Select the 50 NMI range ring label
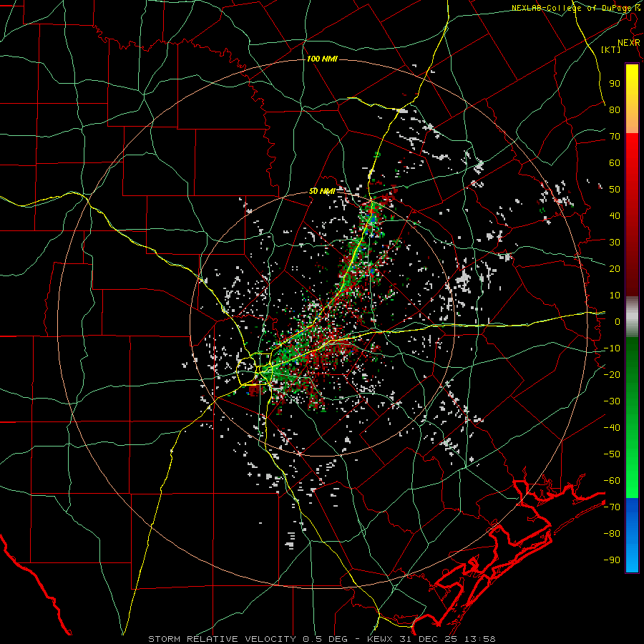Image resolution: width=644 pixels, height=644 pixels. 322,191
